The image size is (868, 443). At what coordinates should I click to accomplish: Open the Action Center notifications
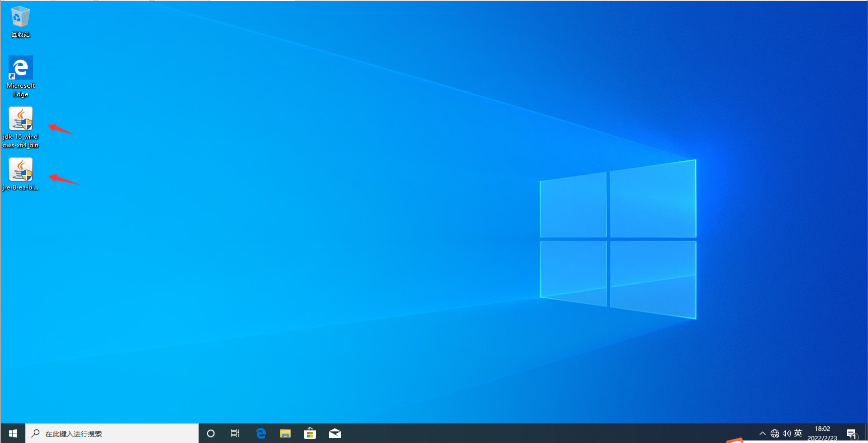tap(852, 433)
